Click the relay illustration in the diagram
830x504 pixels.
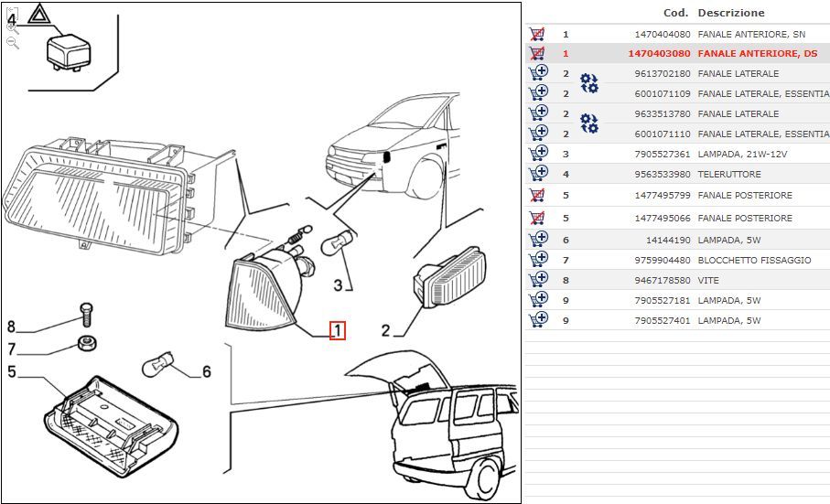(69, 52)
